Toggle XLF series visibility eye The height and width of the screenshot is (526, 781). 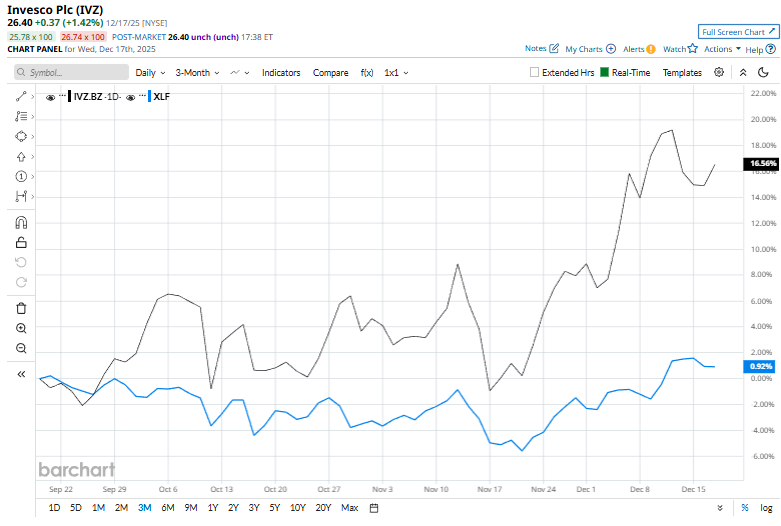130,98
